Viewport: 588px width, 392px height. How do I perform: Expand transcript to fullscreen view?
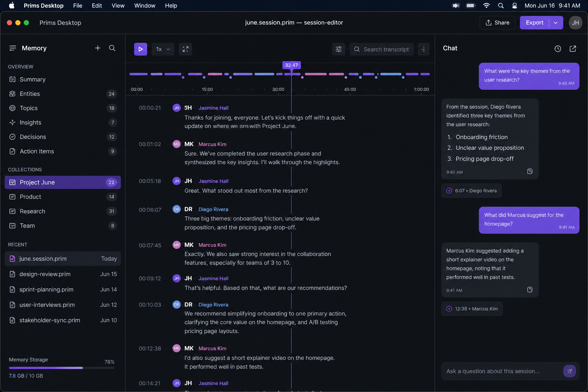click(186, 49)
